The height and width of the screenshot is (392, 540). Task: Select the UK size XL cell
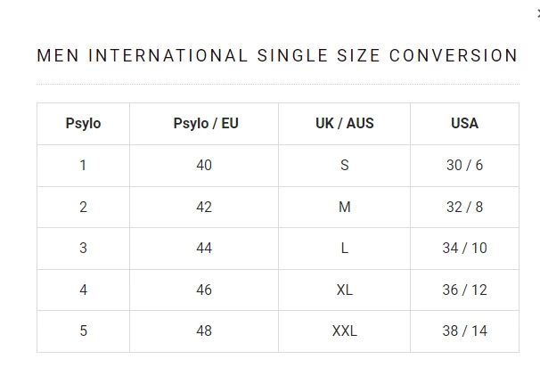[344, 290]
